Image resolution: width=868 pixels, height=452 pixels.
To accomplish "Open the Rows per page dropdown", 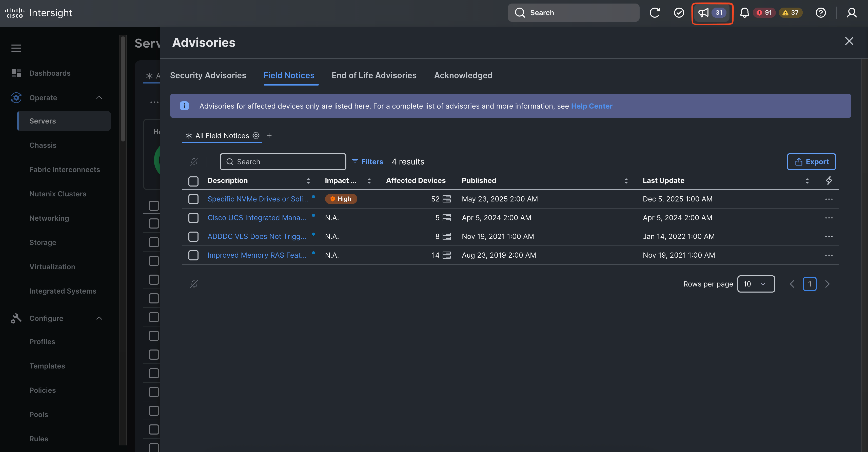I will point(756,284).
